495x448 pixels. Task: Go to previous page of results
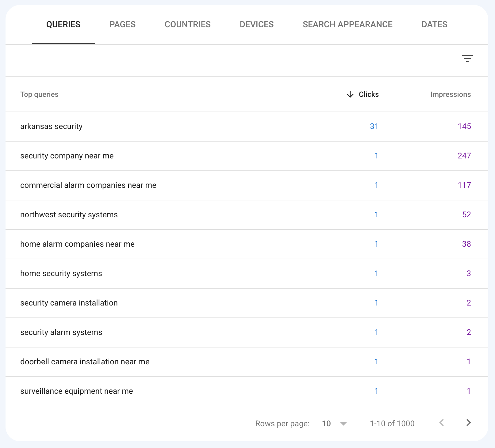[441, 423]
